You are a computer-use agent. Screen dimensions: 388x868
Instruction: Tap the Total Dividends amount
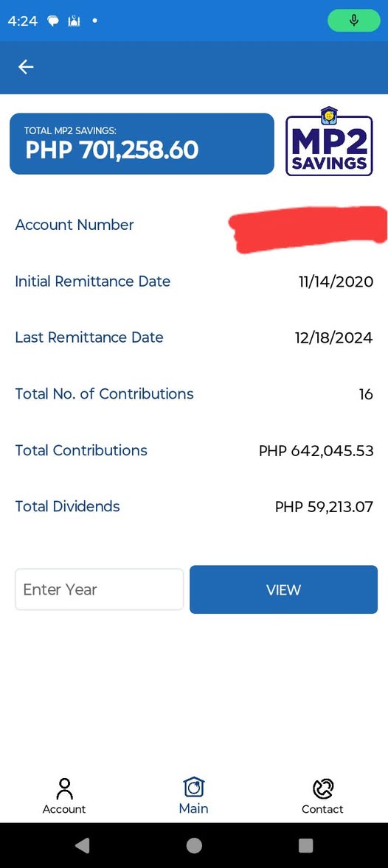point(325,506)
